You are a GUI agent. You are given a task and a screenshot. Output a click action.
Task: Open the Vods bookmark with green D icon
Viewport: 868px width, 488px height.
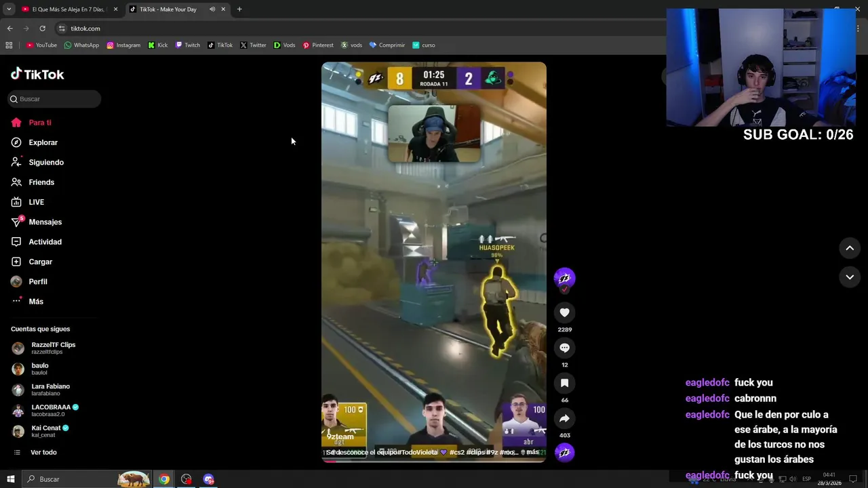click(x=285, y=45)
